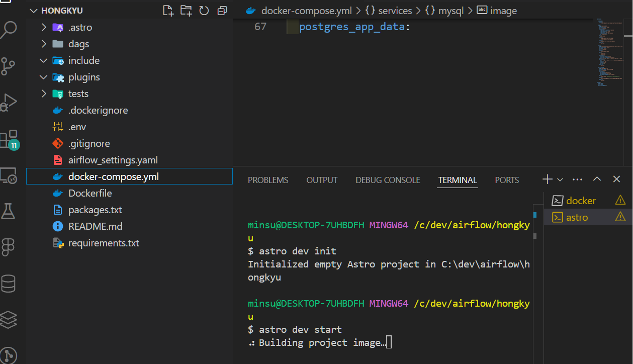Refresh the explorer file tree
Viewport: 633px width, 364px height.
coord(204,11)
